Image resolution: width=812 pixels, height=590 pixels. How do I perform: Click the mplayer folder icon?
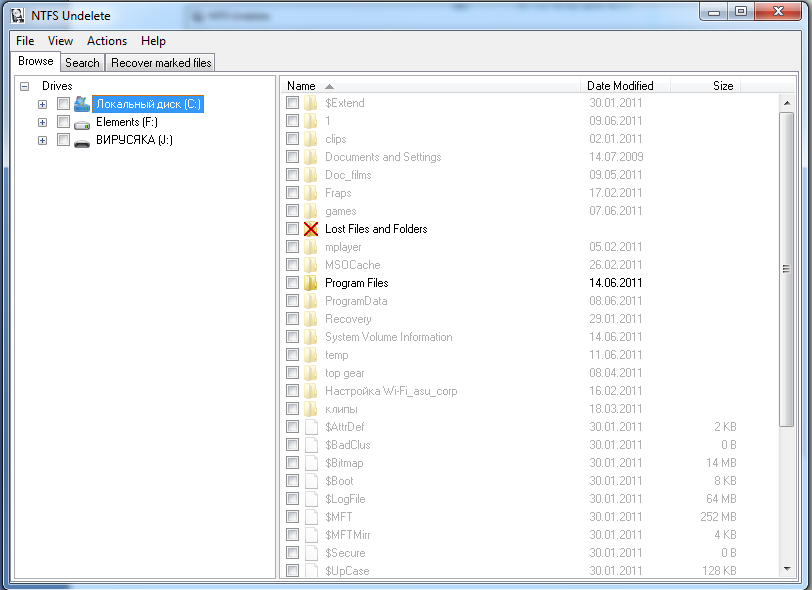click(x=311, y=247)
